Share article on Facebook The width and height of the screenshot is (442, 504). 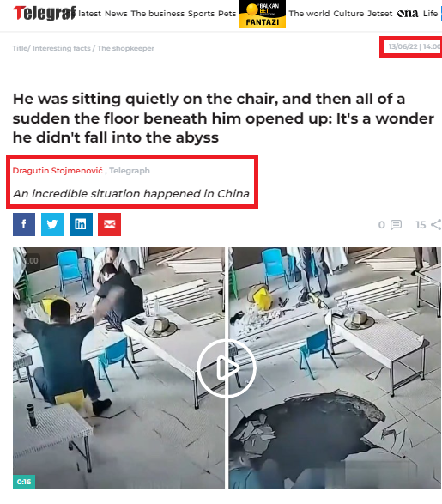click(24, 224)
